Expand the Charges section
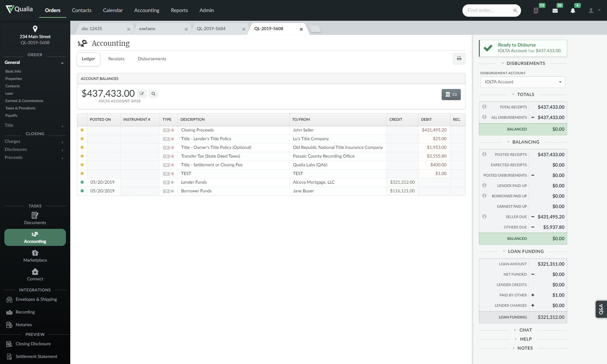This screenshot has width=607, height=364. pyautogui.click(x=62, y=142)
